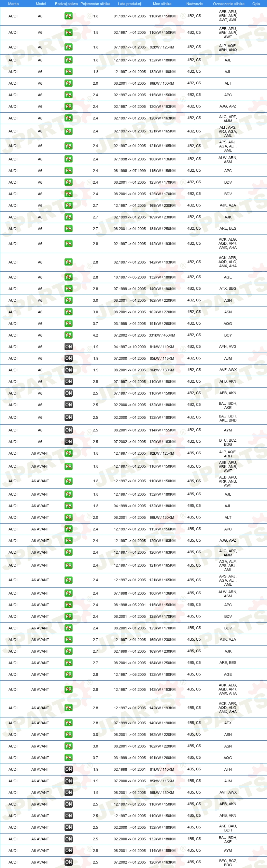The height and width of the screenshot is (868, 267).
Task: Click the 4.2 engine capacity value
Action: click(x=96, y=335)
